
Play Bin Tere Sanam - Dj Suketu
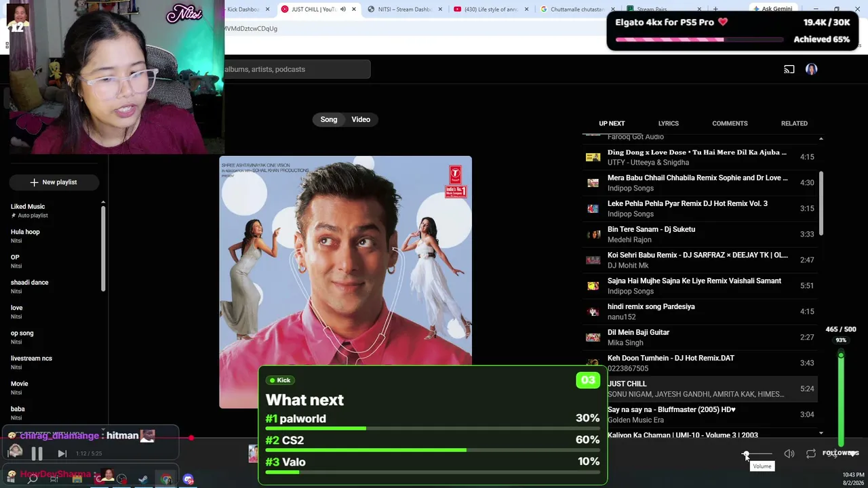[700, 235]
